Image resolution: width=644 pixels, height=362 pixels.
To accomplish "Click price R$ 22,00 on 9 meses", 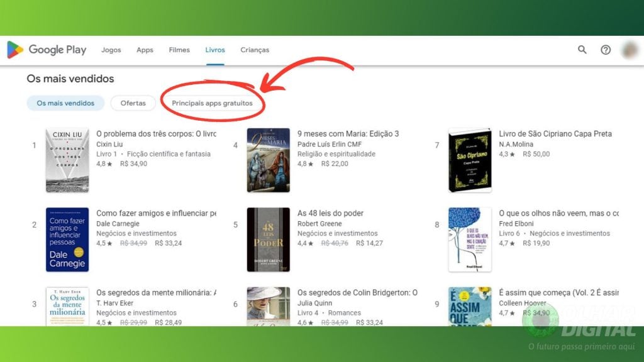I will click(335, 164).
